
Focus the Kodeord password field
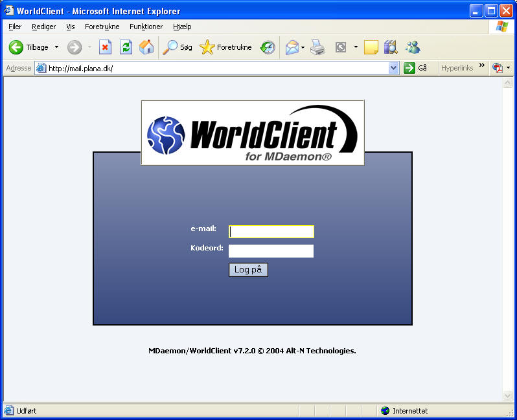click(x=271, y=251)
